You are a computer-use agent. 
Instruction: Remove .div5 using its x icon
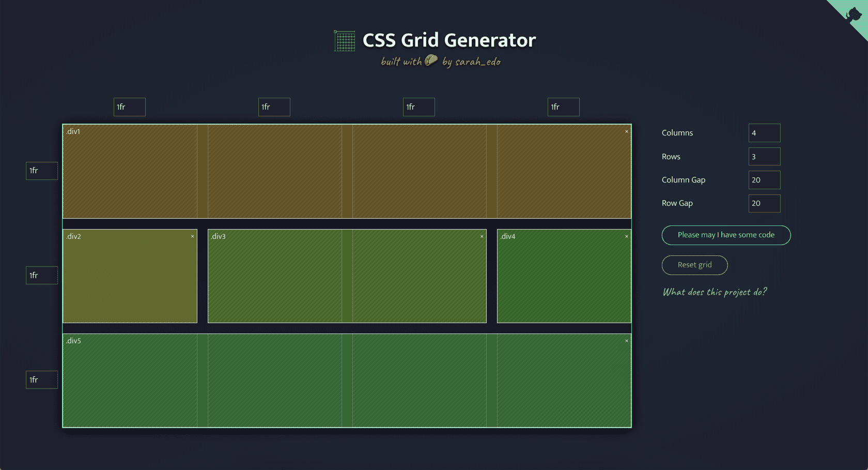[627, 341]
